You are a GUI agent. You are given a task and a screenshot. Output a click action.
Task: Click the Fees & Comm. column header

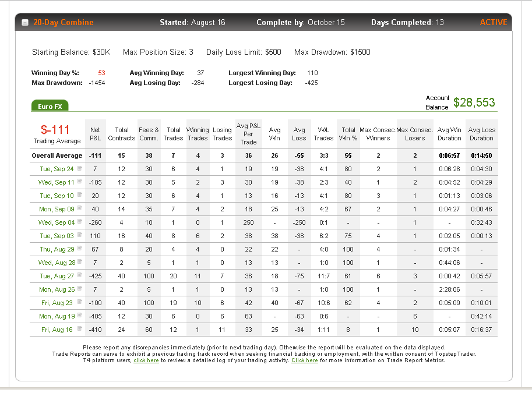pos(149,134)
